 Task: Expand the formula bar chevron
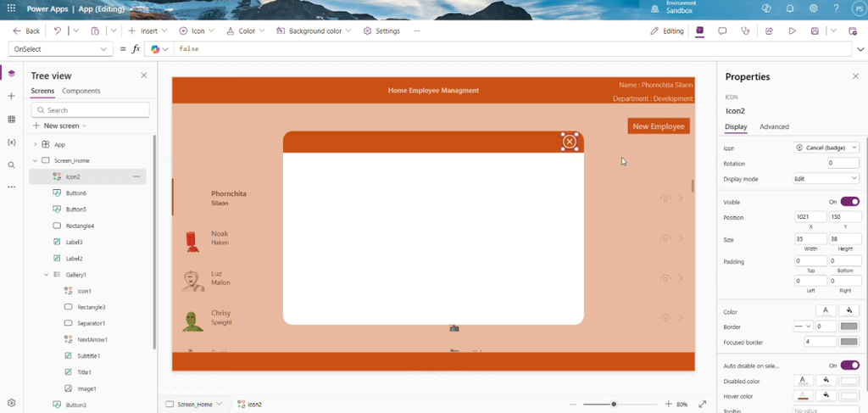pos(860,49)
